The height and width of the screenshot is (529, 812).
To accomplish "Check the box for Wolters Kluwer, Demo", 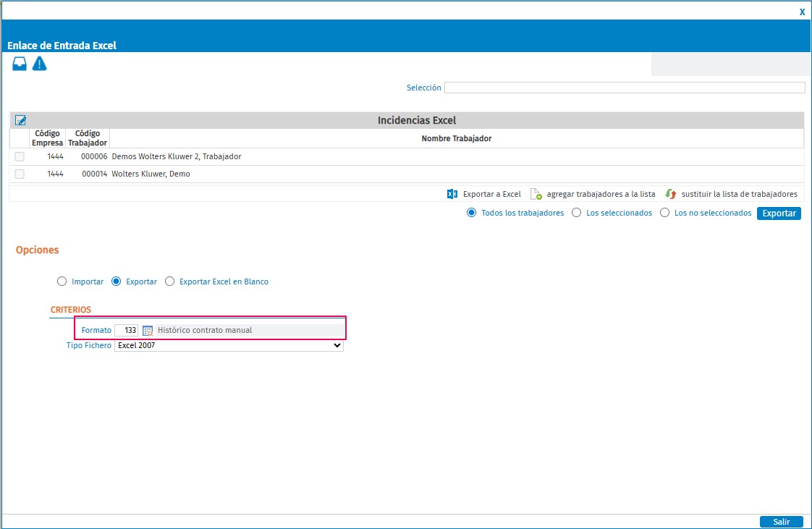I will (20, 174).
